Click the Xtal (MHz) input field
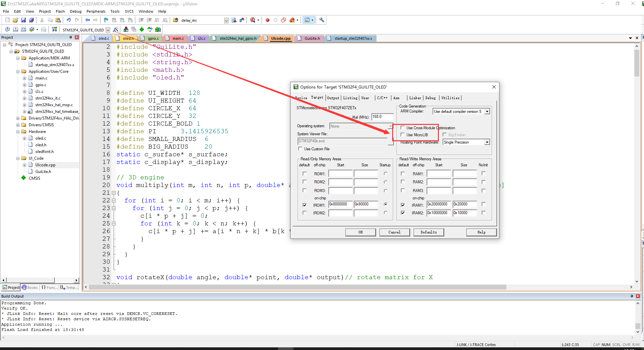The height and width of the screenshot is (350, 644). tap(382, 117)
